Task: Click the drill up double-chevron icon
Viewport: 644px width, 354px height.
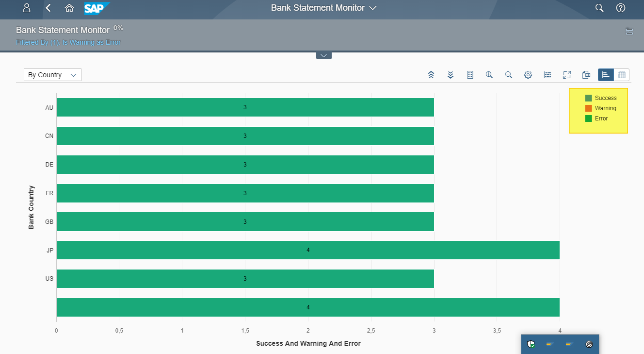Action: [431, 75]
